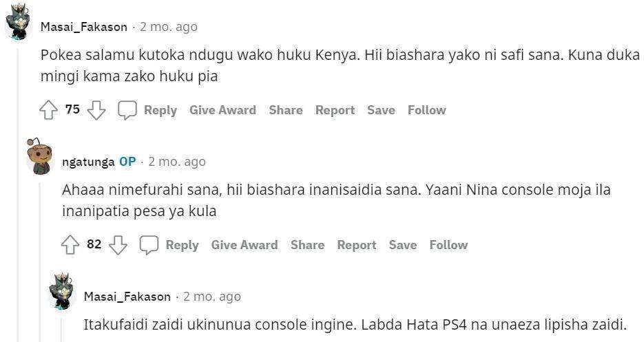Share Masai_Fakason's top comment
This screenshot has height=342, width=644.
click(x=286, y=110)
